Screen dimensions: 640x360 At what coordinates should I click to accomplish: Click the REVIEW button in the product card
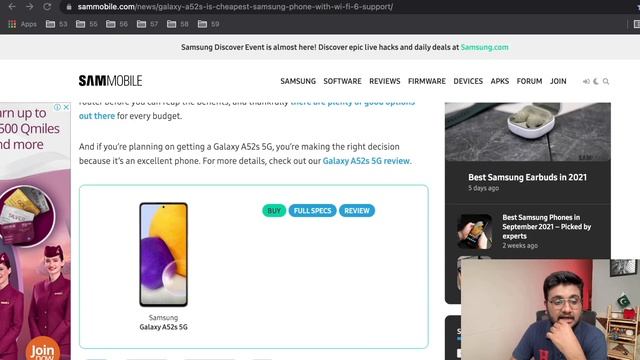click(357, 211)
